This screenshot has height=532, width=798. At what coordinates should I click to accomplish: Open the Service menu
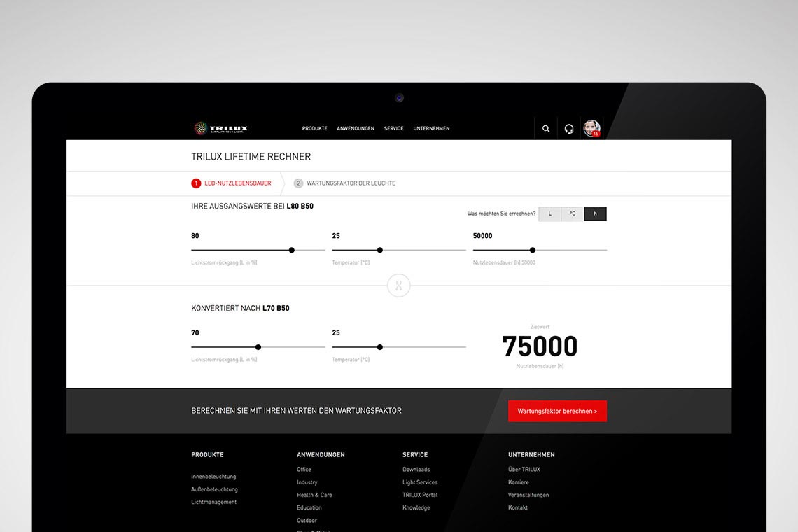(x=394, y=128)
